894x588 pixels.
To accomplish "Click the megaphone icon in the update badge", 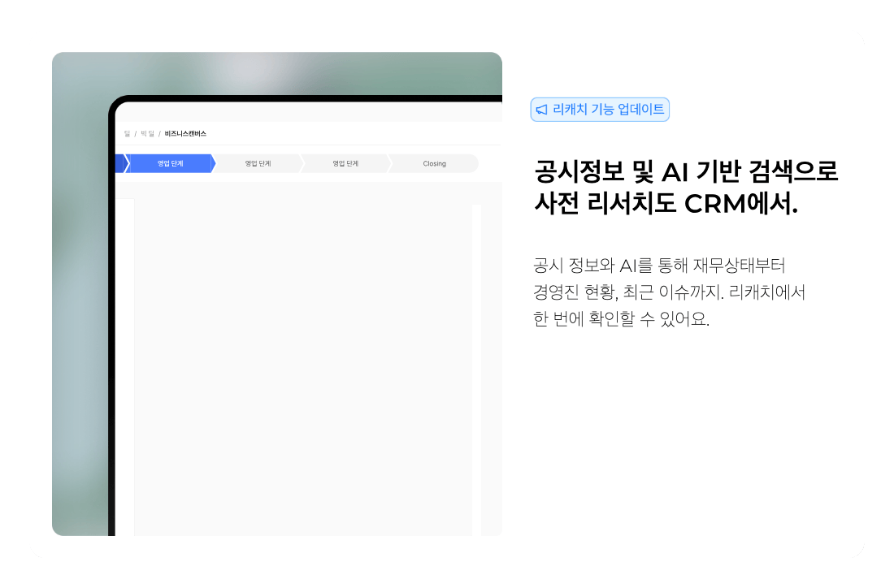I will 541,110.
